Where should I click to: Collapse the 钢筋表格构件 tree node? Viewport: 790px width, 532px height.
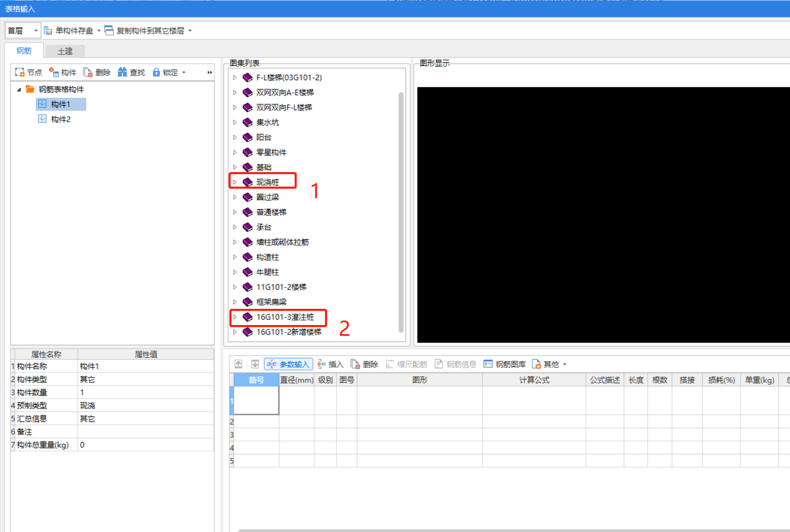(19, 89)
